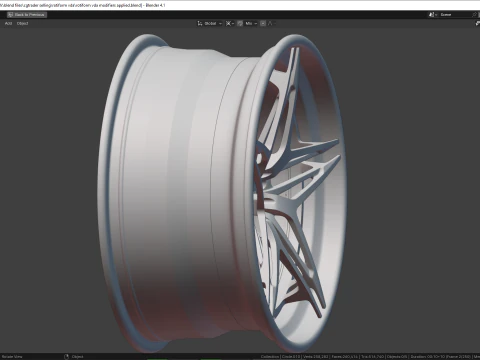Click the Faces count in status bar
This screenshot has height=360, width=480.
pyautogui.click(x=345, y=357)
